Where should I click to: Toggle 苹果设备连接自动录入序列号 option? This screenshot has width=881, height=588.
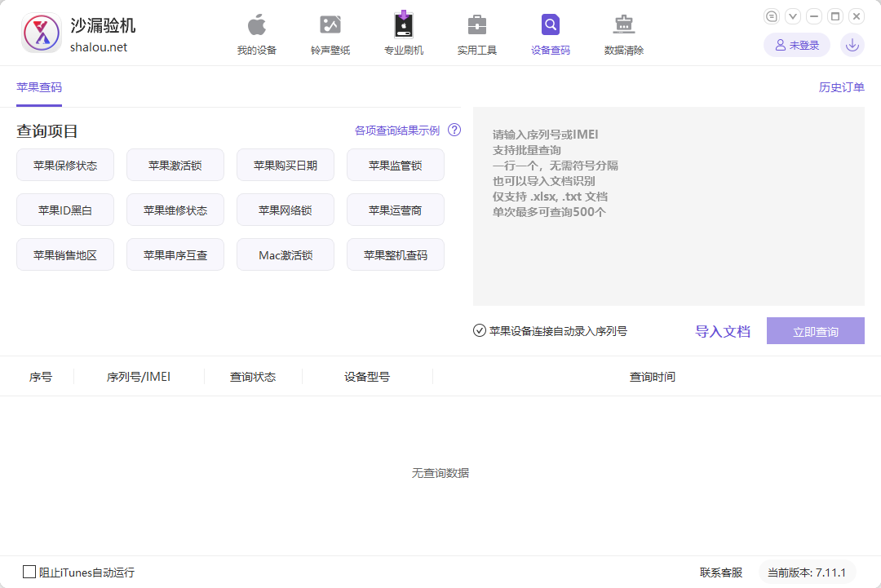tap(480, 331)
